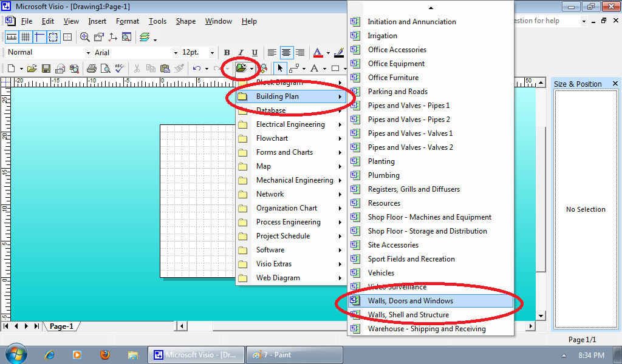Screen dimensions: 622x364
Task: Launch Firefox from the taskbar
Action: click(x=104, y=354)
